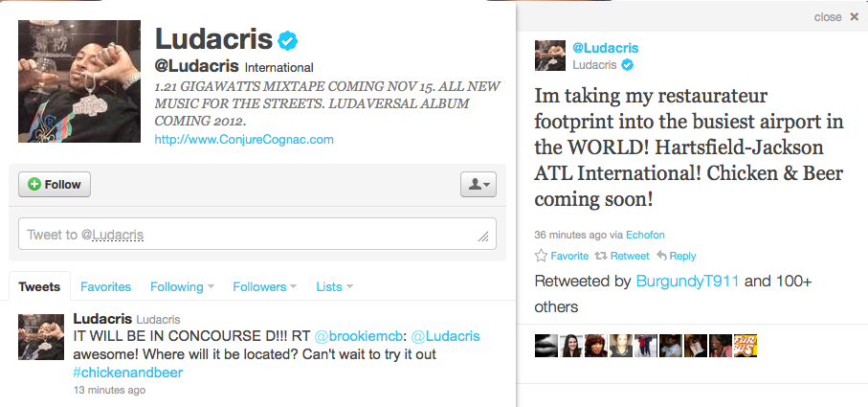Switch to the Favorites tab
The image size is (868, 407).
(x=105, y=287)
